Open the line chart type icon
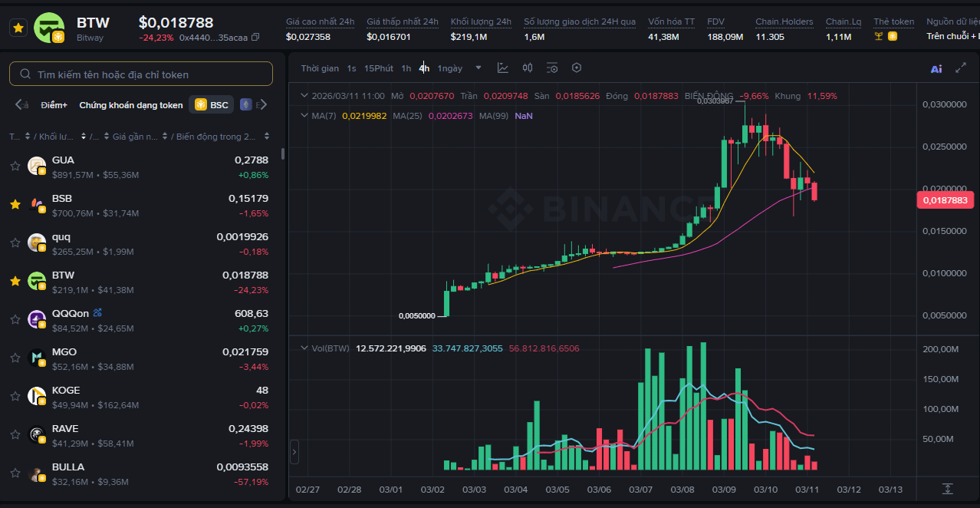980x508 pixels. pos(502,68)
